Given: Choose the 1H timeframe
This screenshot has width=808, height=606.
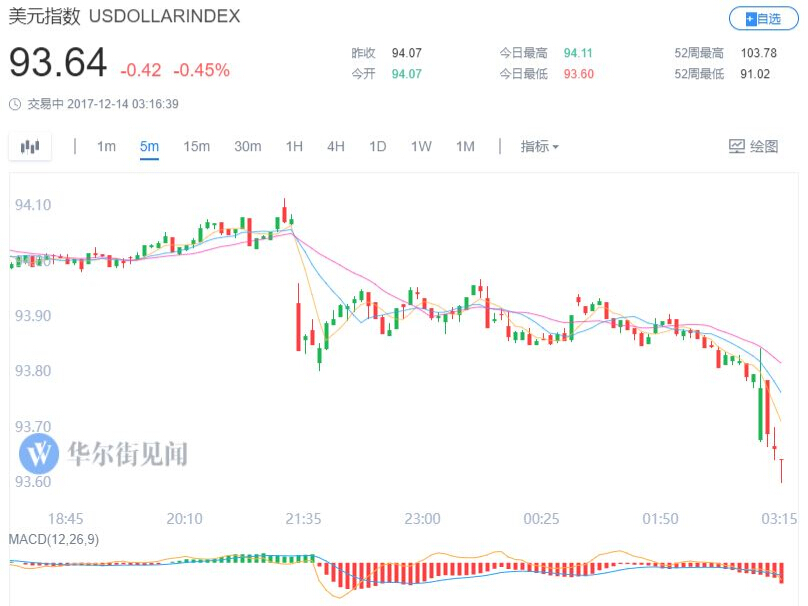Looking at the screenshot, I should coord(294,147).
